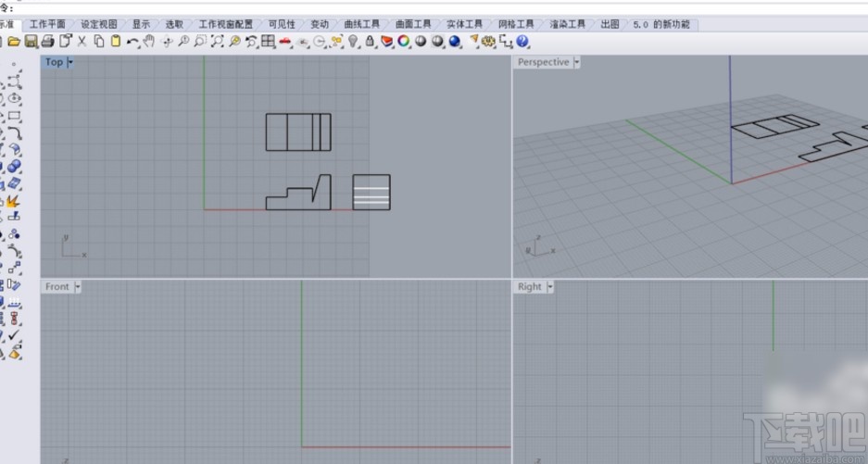Undo view change icon
The height and width of the screenshot is (464, 868).
(251, 42)
